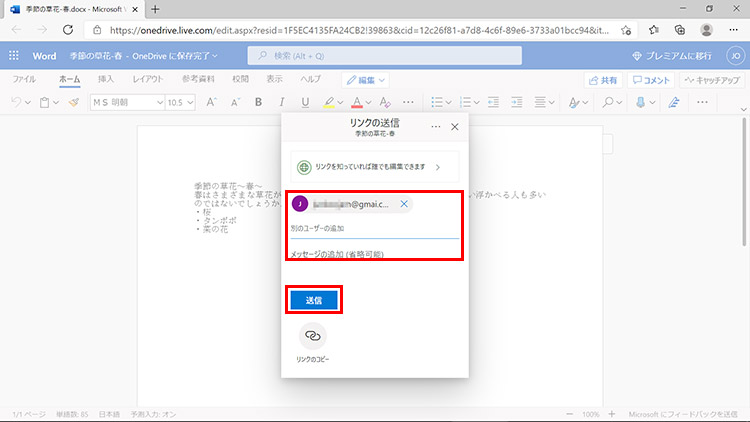Click the コメント button
This screenshot has width=750, height=422.
tap(651, 79)
